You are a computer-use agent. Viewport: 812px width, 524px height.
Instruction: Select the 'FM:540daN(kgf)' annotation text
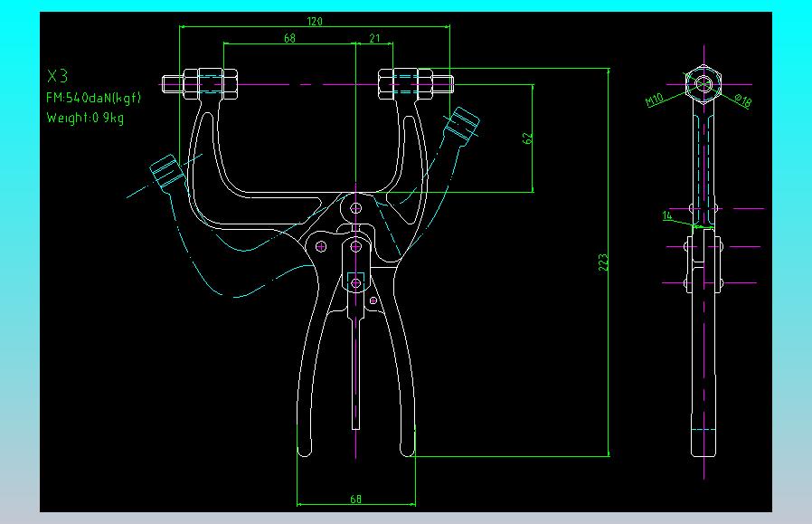(x=93, y=98)
